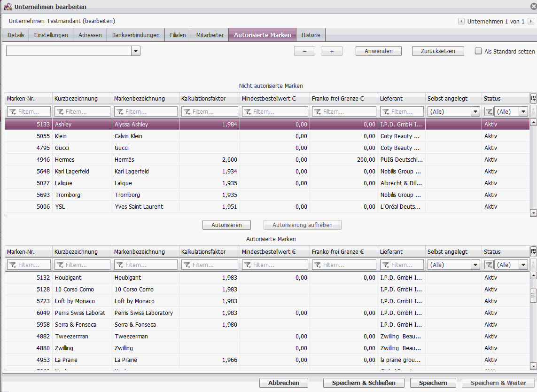This screenshot has height=392, width=537.
Task: Click vertical scrollbar thumb of lower Autorisierte Marken table
Action: click(x=533, y=295)
